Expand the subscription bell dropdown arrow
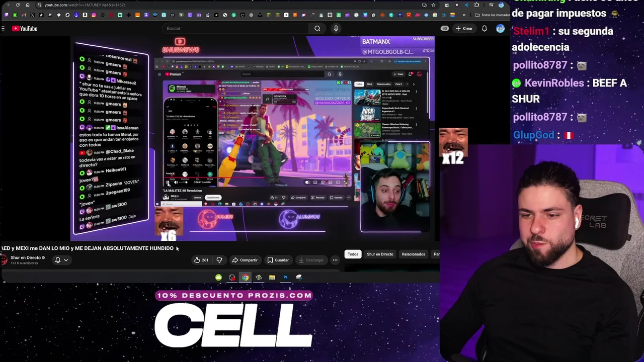The image size is (644, 362). coord(66,260)
